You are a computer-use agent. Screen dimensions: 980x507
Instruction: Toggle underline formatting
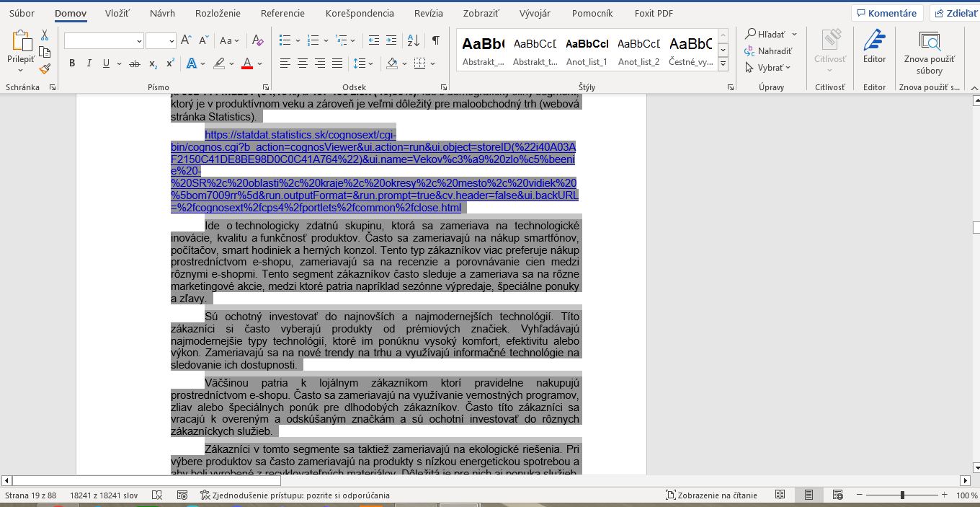coord(106,63)
